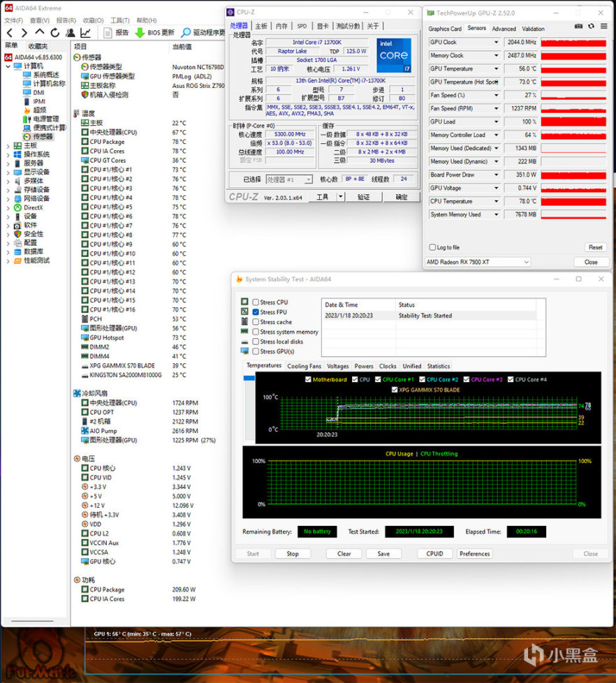The height and width of the screenshot is (683, 616).
Task: Click the CPU Package 78 °C temperature row
Action: (x=133, y=142)
